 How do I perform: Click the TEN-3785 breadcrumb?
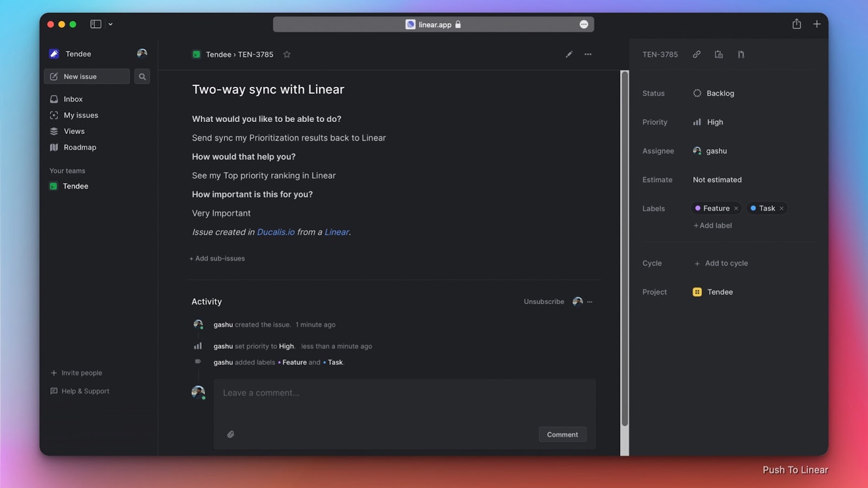point(256,54)
